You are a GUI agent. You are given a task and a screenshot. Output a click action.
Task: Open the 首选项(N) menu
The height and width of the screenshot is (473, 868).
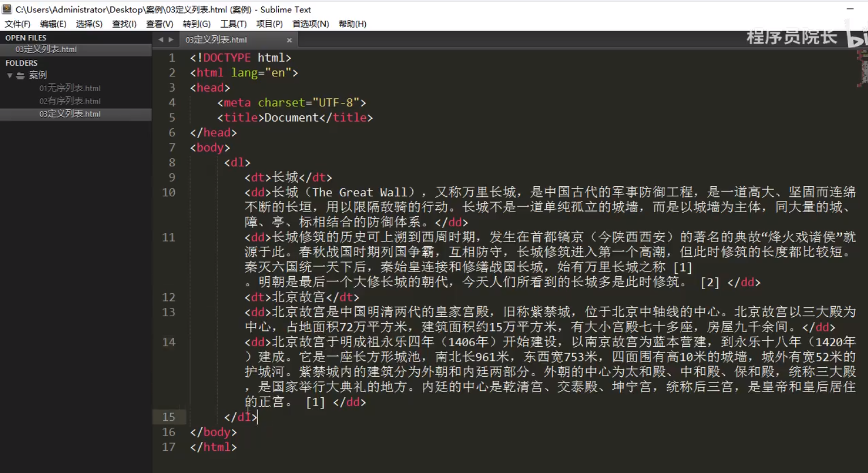click(310, 24)
